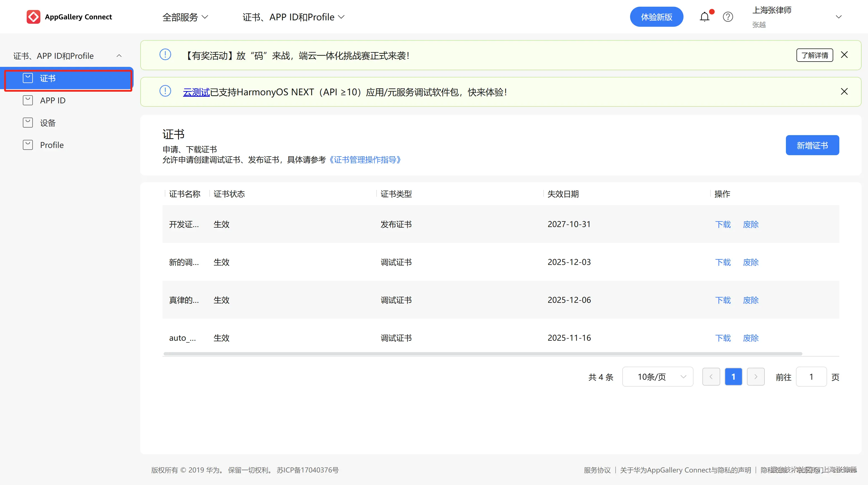Expand the 上海张律师 account menu

[839, 17]
